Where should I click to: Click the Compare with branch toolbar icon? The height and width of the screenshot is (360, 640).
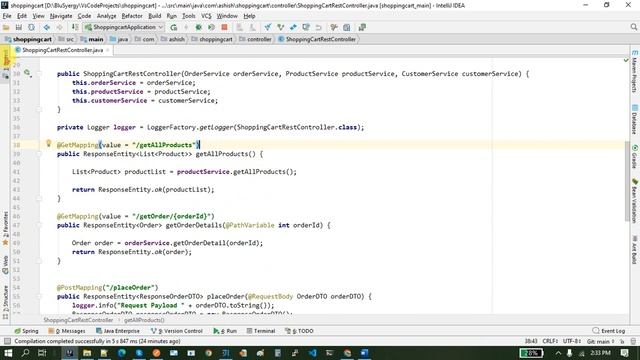pyautogui.click(x=293, y=27)
